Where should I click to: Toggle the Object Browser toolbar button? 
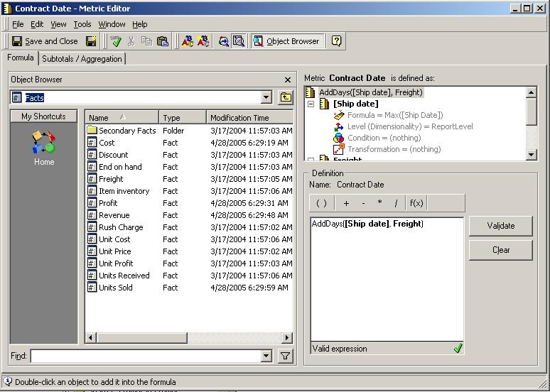pos(287,41)
